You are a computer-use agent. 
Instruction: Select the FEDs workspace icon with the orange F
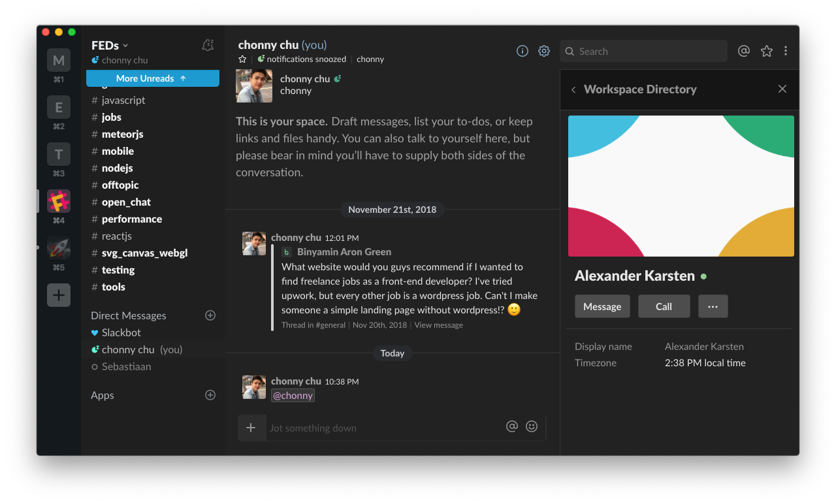click(59, 201)
